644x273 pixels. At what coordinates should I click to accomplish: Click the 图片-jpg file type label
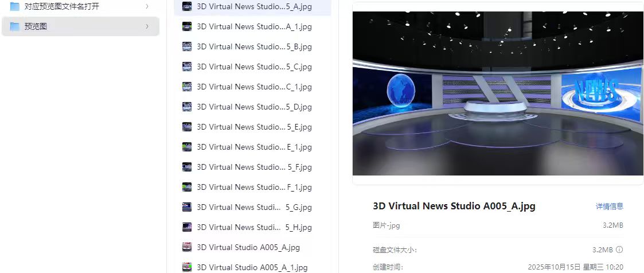point(387,225)
